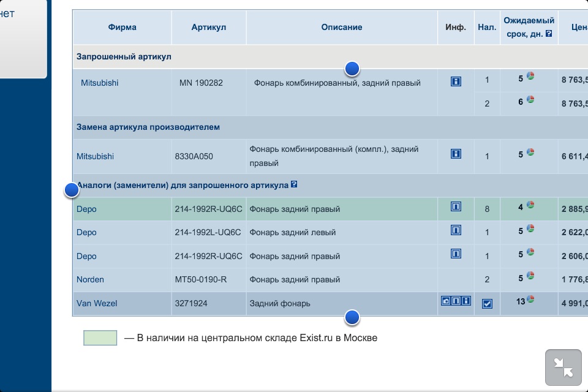588x392 pixels.
Task: Toggle the checkbox in Van Wezel row
Action: (487, 304)
